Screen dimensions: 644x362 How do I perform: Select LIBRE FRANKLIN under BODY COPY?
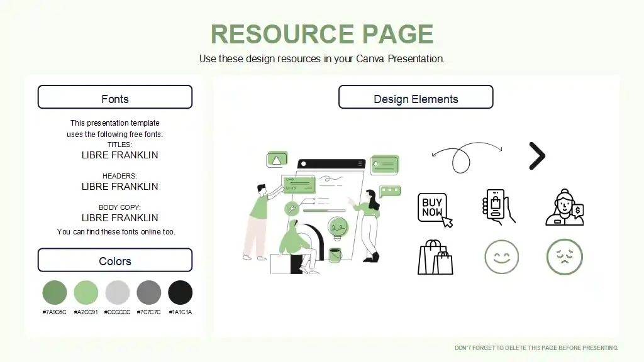point(119,218)
